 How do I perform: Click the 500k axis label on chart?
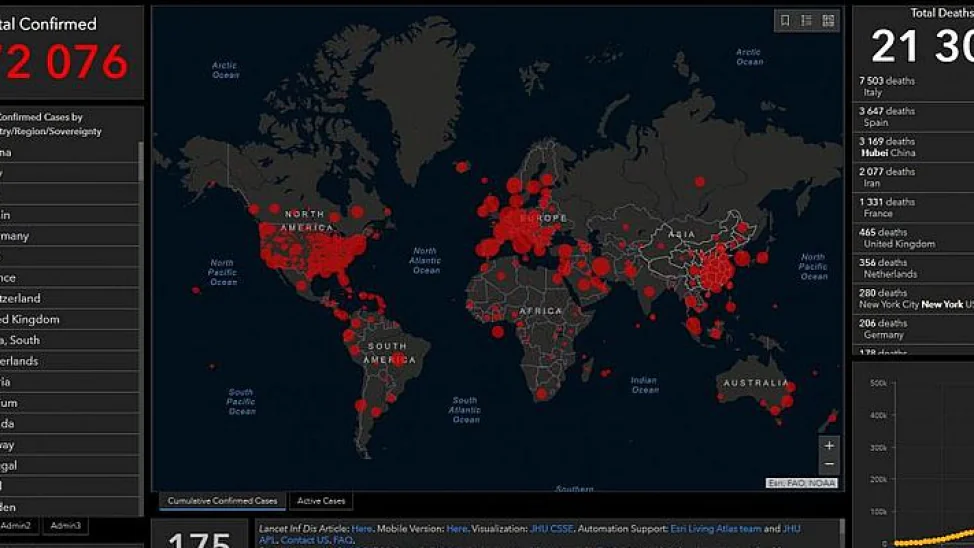(878, 383)
